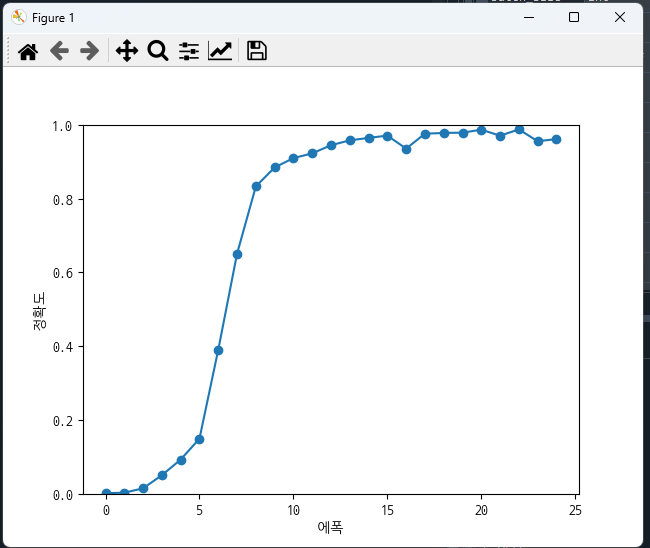
Task: Open the Configure subplots dialog
Action: (189, 51)
